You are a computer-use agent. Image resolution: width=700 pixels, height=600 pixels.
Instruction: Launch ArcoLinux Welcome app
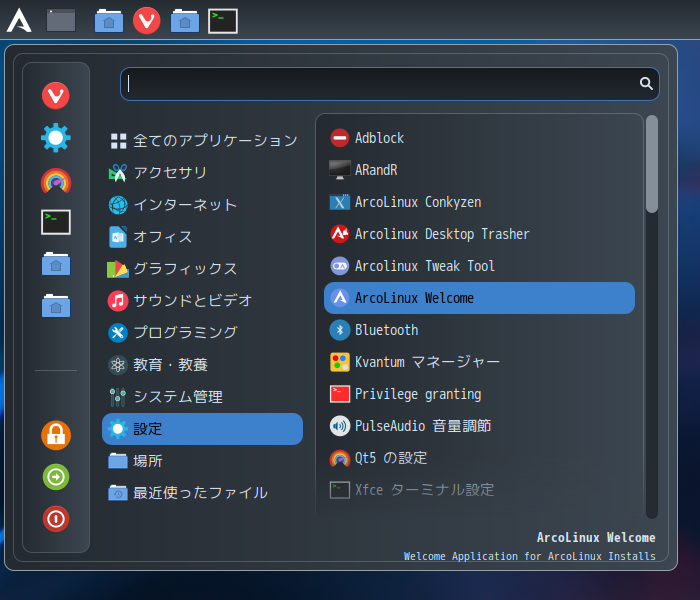tap(479, 298)
